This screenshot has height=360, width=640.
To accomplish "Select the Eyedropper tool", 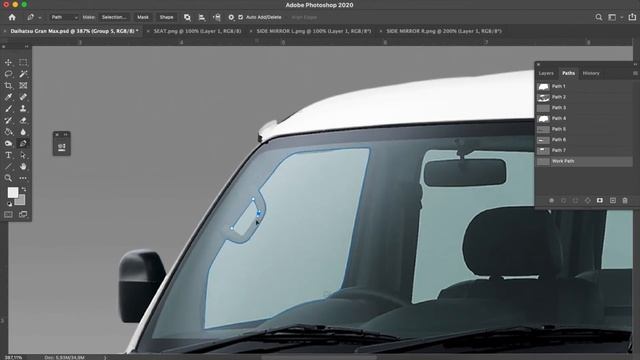I will (x=8, y=97).
